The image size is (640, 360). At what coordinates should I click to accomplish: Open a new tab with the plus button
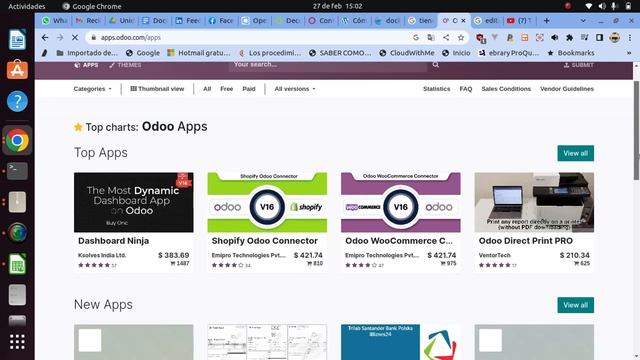(x=547, y=20)
